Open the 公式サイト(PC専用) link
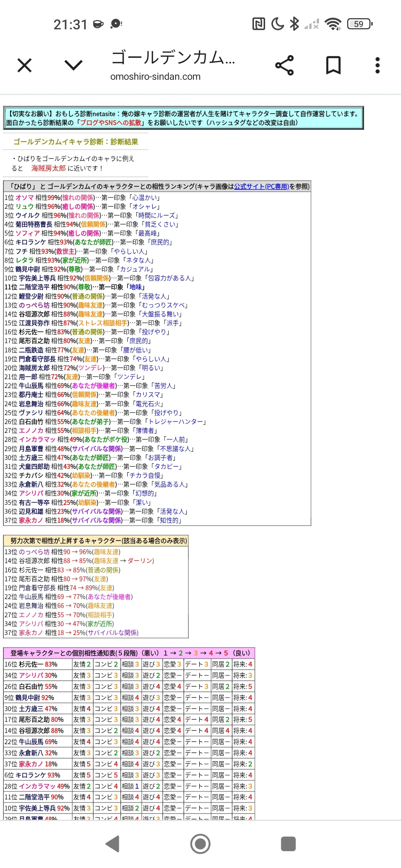 [x=261, y=186]
